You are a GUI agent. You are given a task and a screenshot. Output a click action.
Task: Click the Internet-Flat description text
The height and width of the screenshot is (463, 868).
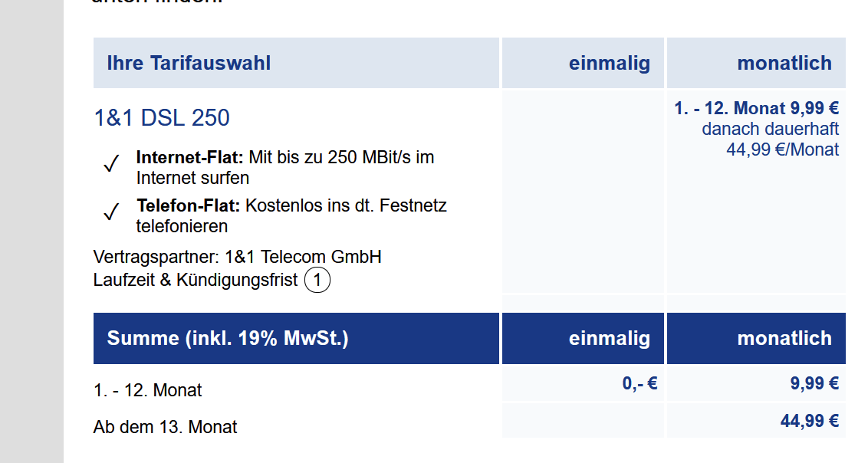(x=285, y=168)
